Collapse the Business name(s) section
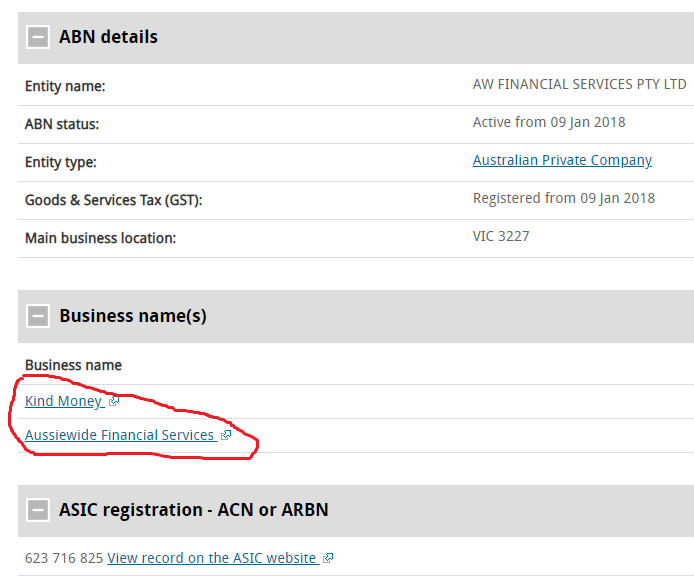 (x=38, y=316)
